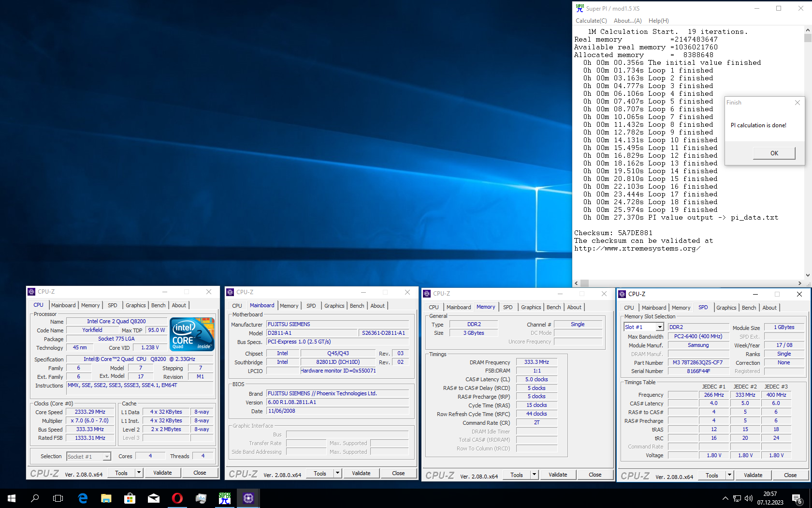Image resolution: width=812 pixels, height=508 pixels.
Task: Click Super PI vertical scrollbar down arrow
Action: tap(808, 275)
